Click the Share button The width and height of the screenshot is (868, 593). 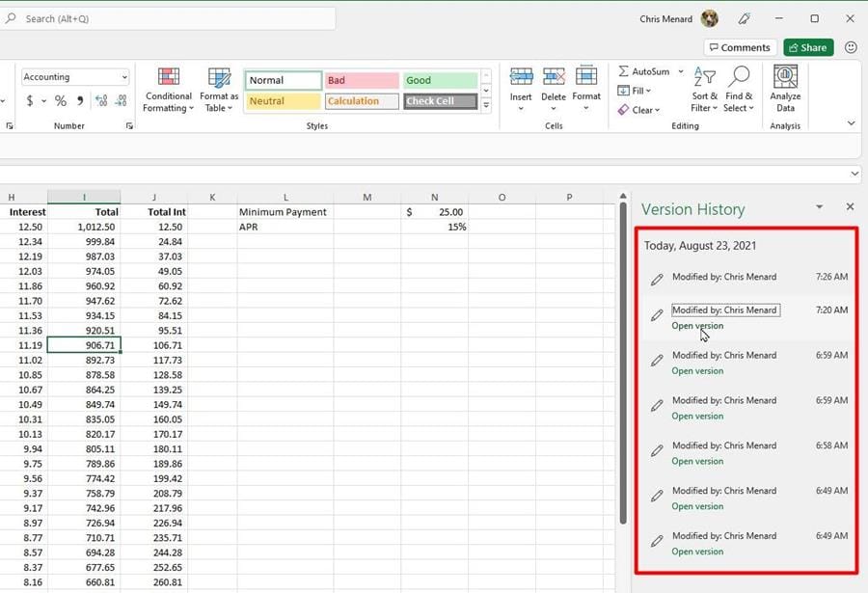pyautogui.click(x=808, y=46)
